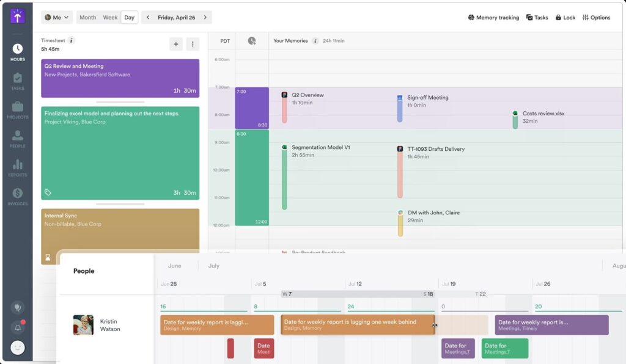Toggle Memory tracking in the top bar
This screenshot has width=626, height=364.
[493, 18]
